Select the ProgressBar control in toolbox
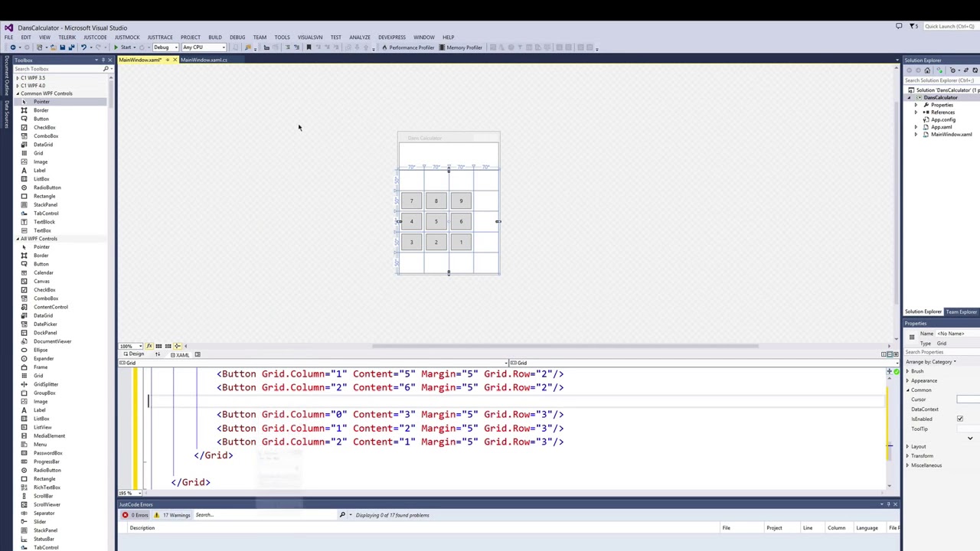Image resolution: width=980 pixels, height=551 pixels. point(46,461)
